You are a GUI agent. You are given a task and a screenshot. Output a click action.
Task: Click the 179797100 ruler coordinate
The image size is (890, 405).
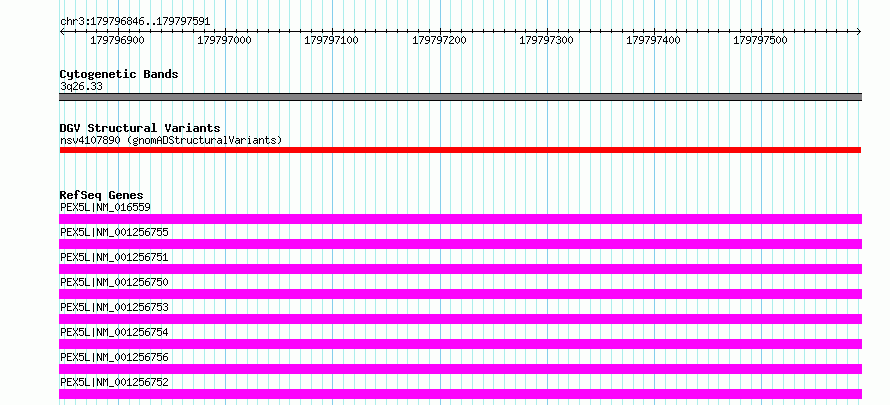pos(331,41)
